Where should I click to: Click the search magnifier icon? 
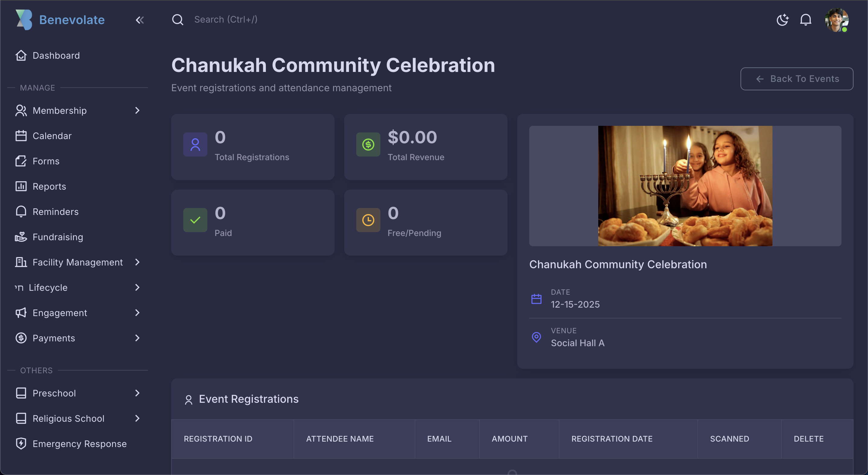coord(178,20)
